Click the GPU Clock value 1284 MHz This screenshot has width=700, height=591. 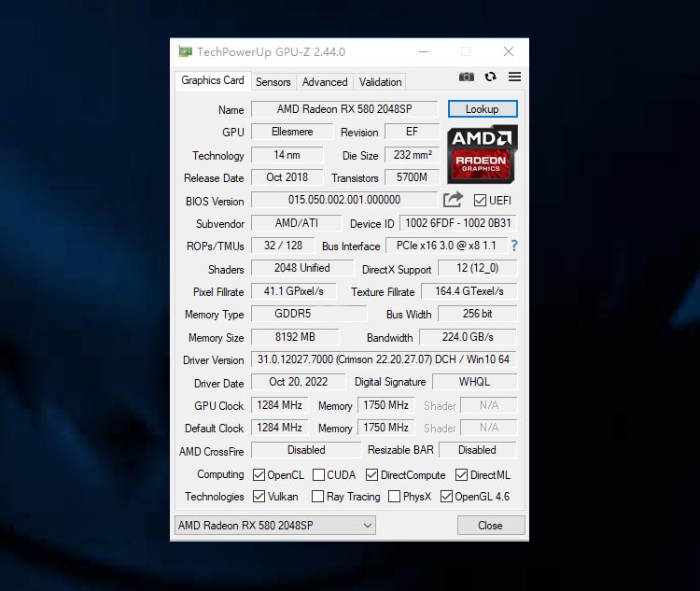coord(279,405)
